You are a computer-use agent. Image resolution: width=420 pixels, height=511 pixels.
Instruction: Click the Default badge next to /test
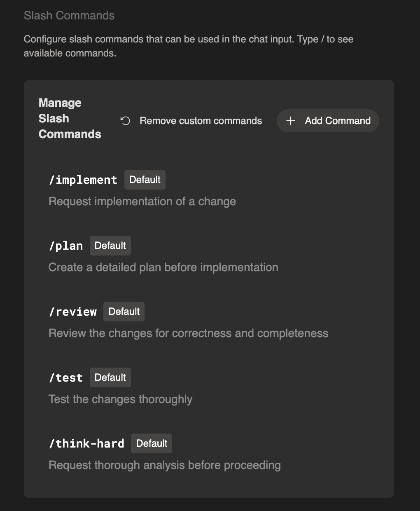coord(110,377)
